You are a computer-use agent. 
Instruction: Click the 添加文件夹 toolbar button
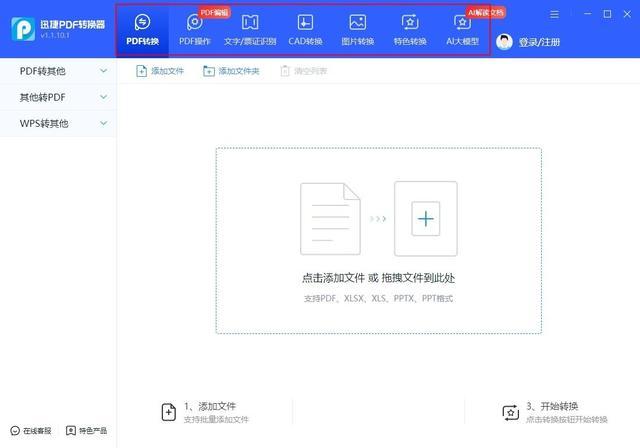(231, 71)
